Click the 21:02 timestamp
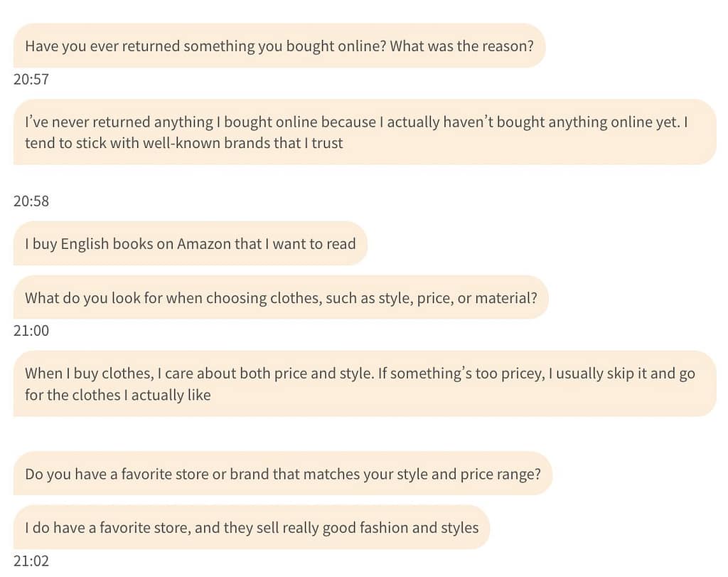 (x=31, y=561)
